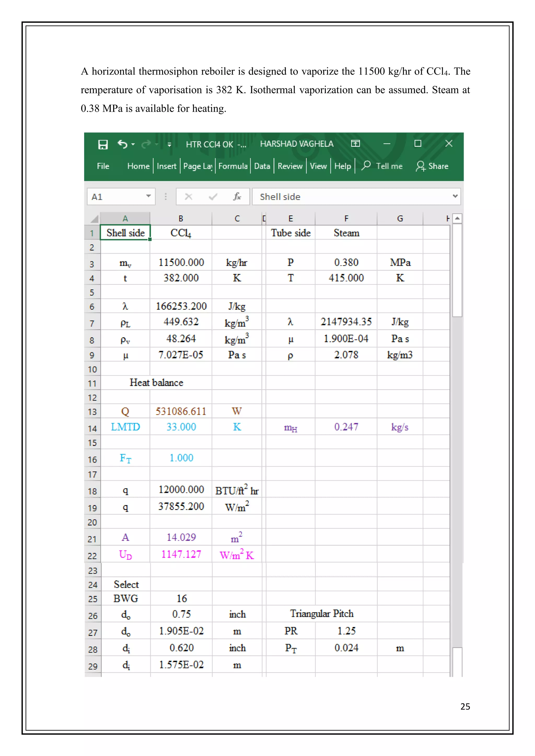Click the Select All corner triangle
535x756 pixels.
point(94,219)
